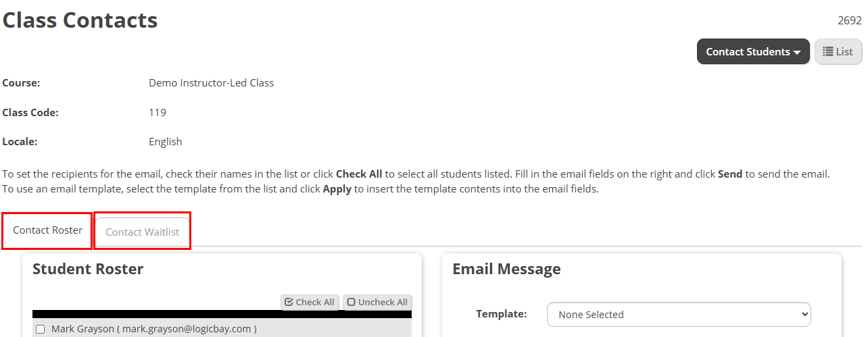The image size is (868, 337).
Task: Open the Template dropdown showing None Selected
Action: point(678,314)
